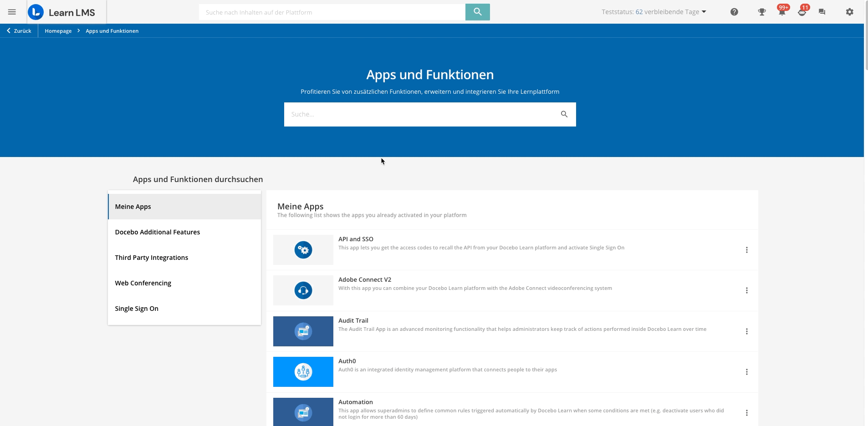
Task: Open the hamburger main menu
Action: (12, 12)
